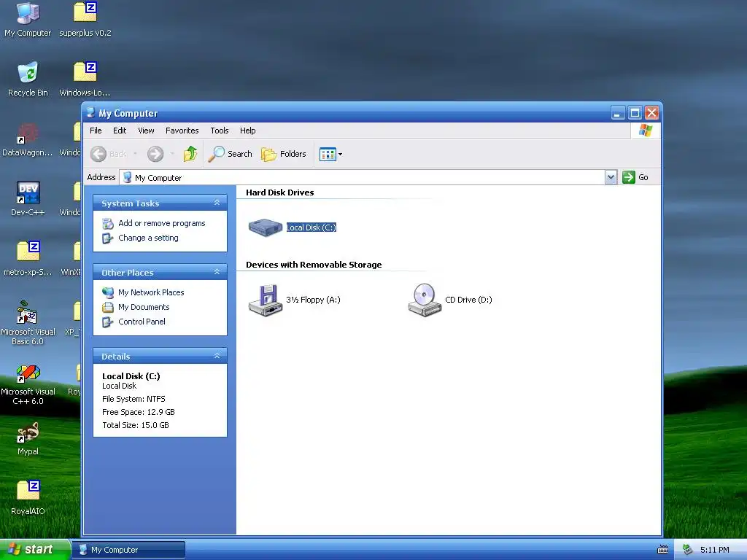The width and height of the screenshot is (747, 560).
Task: Expand the Address bar dropdown
Action: (611, 177)
